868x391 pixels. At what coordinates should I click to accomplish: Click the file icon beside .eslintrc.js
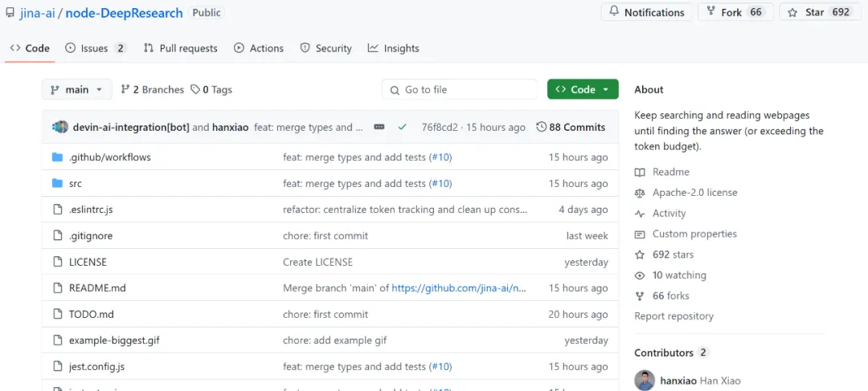point(57,210)
